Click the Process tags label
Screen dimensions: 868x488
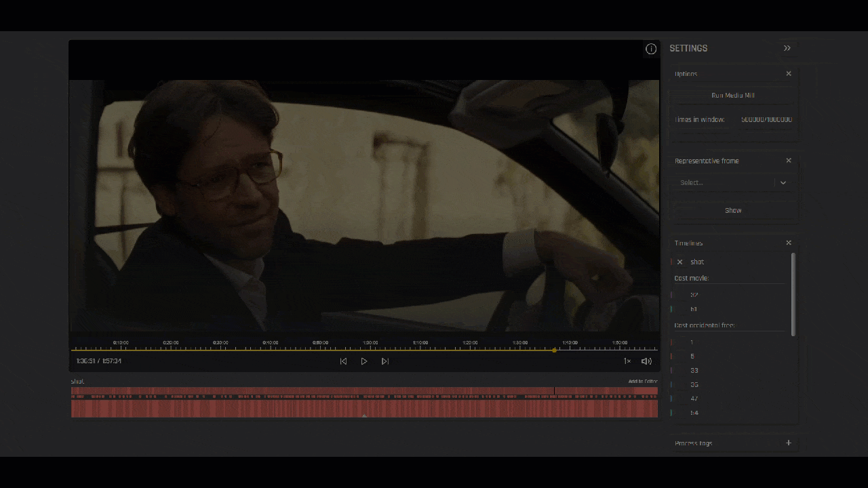pos(693,443)
